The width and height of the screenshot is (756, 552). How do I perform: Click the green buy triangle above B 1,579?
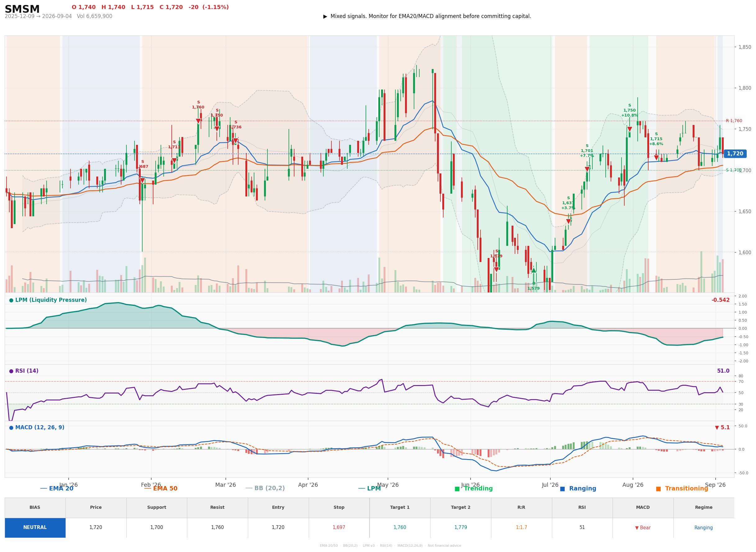[x=534, y=270]
